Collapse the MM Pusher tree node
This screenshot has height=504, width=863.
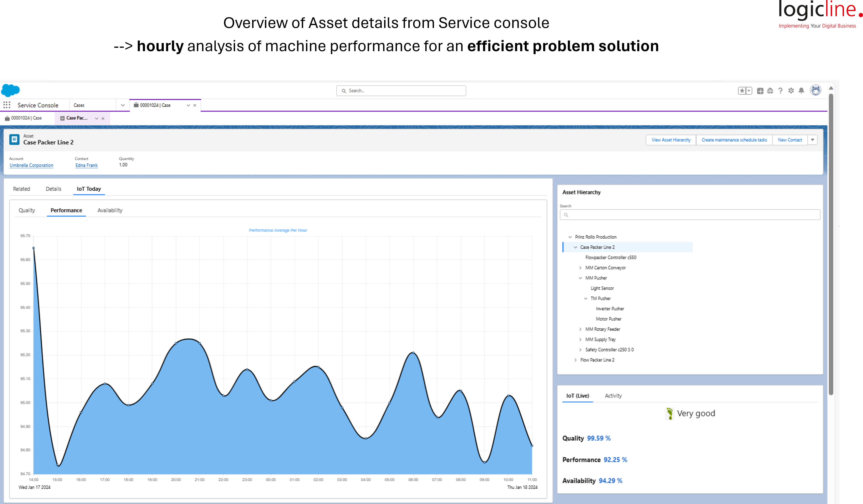coord(581,278)
